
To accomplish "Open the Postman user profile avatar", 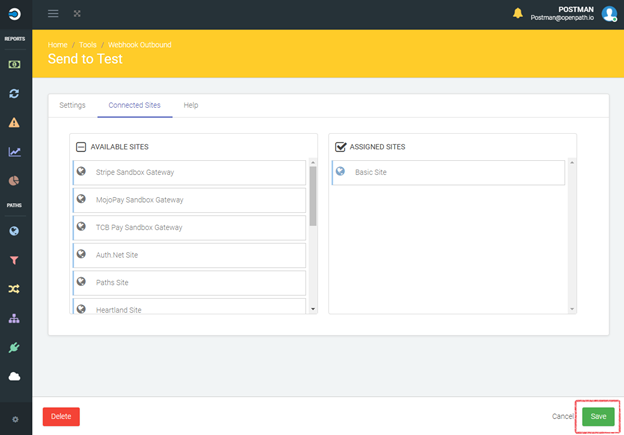I will pyautogui.click(x=609, y=14).
